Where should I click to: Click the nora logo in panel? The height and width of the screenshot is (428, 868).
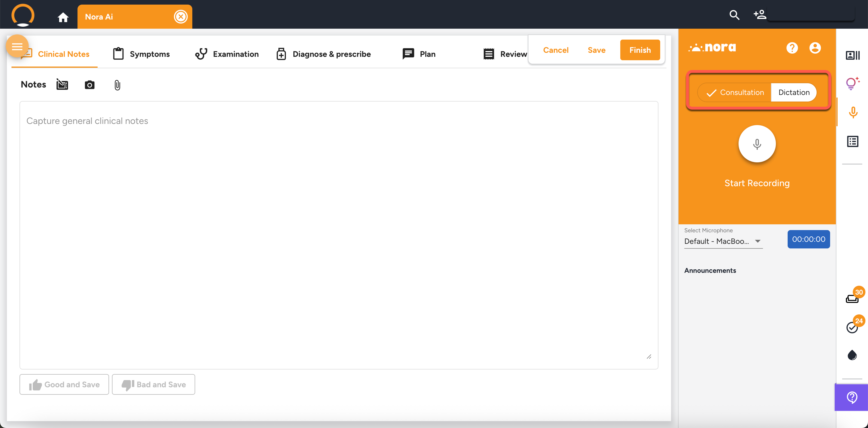pos(712,48)
